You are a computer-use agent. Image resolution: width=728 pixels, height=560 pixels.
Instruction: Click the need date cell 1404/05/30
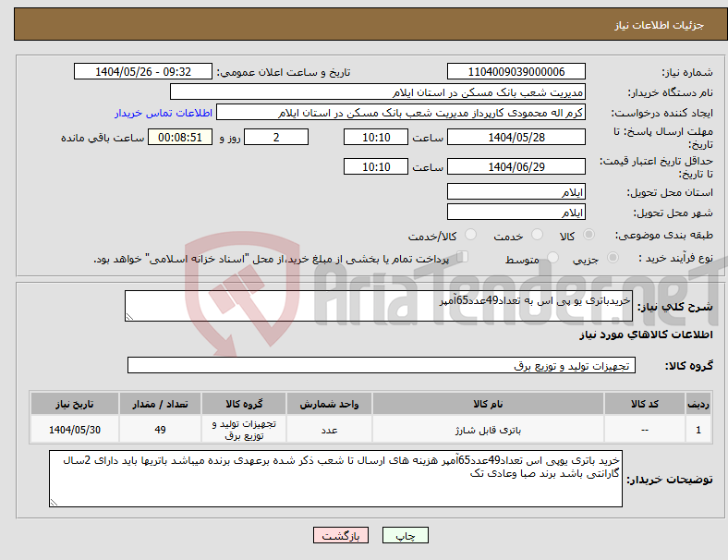click(x=74, y=430)
